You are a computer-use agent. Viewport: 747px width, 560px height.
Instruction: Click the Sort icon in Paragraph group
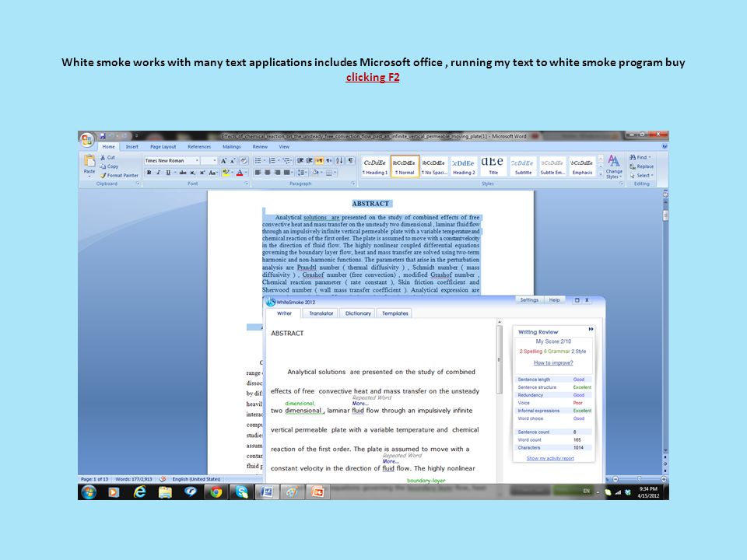[x=339, y=161]
